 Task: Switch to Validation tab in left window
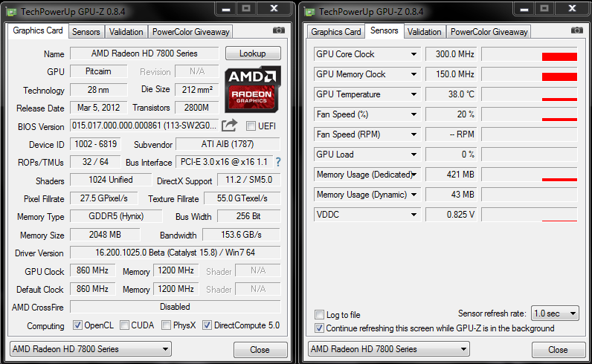pos(126,32)
